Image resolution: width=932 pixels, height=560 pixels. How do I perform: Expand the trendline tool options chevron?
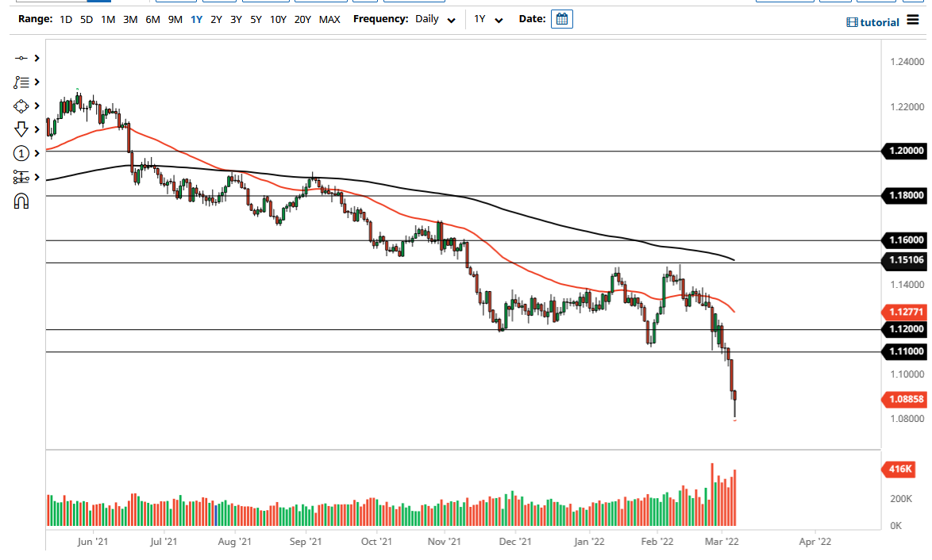[x=36, y=58]
